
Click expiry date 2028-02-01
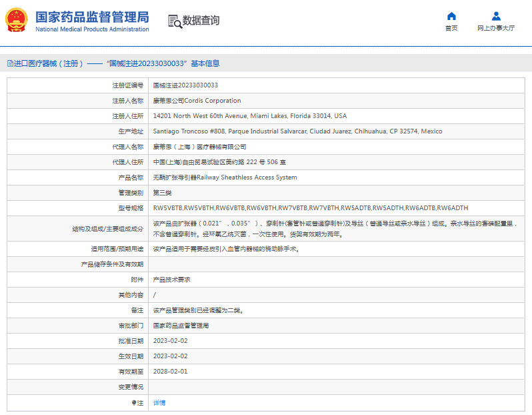[x=170, y=371]
